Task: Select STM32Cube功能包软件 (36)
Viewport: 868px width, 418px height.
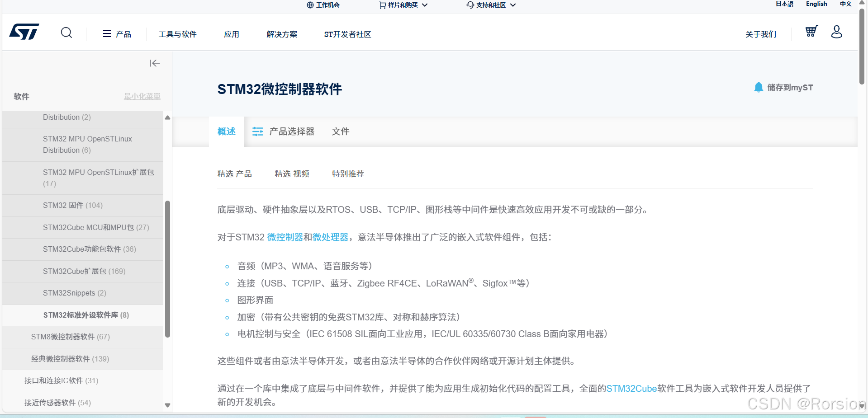Action: tap(83, 249)
